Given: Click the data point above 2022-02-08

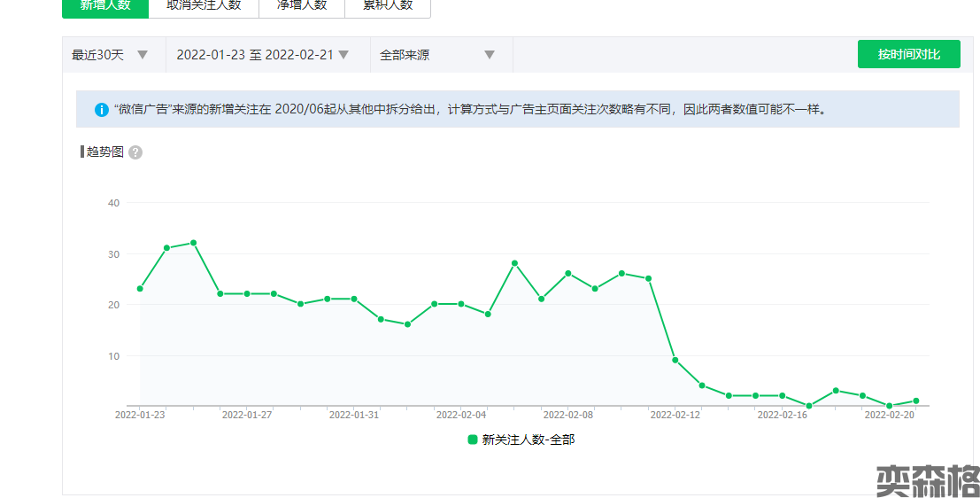Looking at the screenshot, I should pos(568,274).
